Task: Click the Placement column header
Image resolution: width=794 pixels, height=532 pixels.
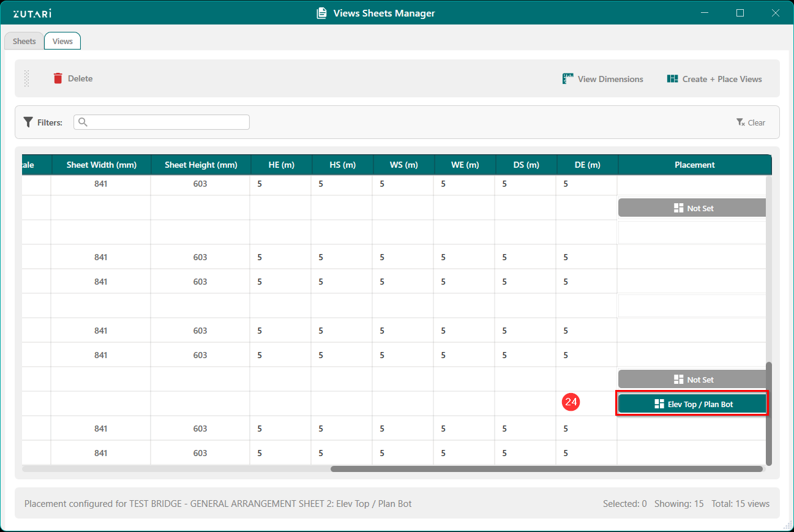Action: tap(694, 165)
